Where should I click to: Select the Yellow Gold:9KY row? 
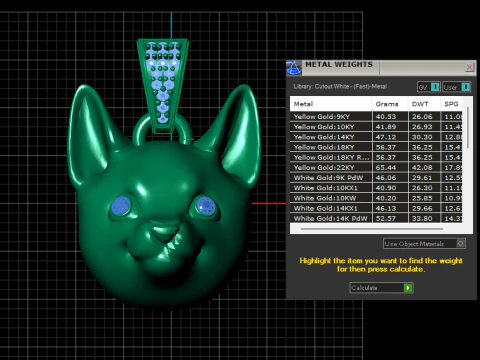pos(376,116)
